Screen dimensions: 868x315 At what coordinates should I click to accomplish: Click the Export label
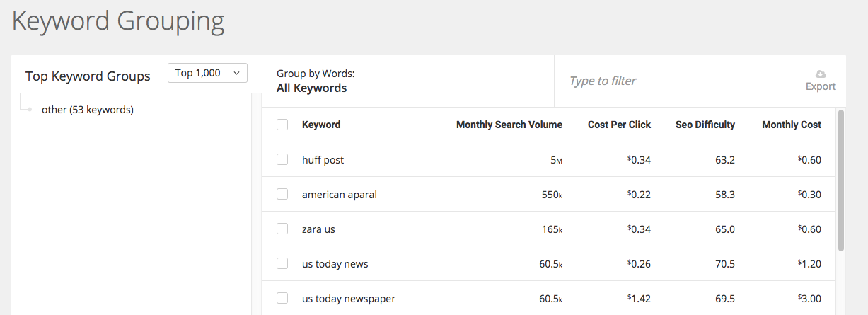pos(821,86)
